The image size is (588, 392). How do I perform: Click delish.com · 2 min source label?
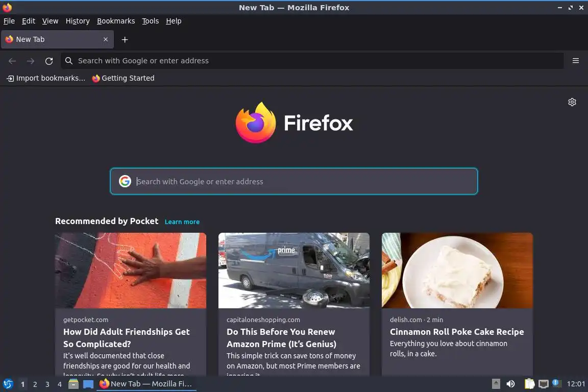pos(416,320)
